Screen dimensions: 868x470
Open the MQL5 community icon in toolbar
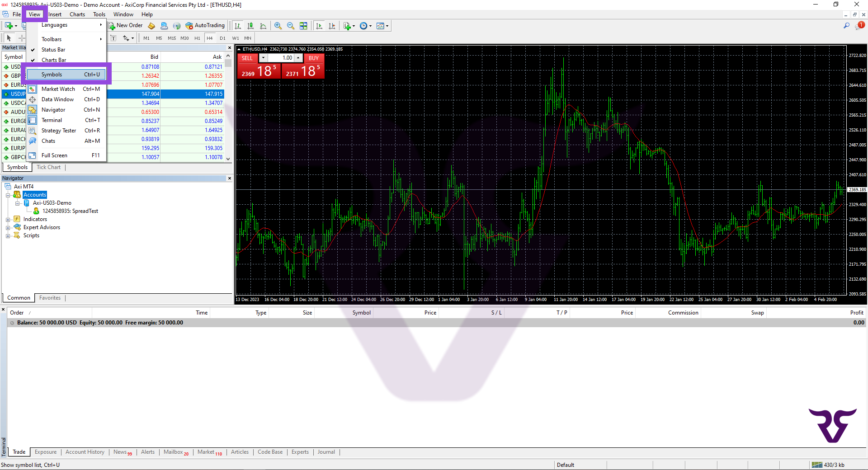click(x=164, y=26)
